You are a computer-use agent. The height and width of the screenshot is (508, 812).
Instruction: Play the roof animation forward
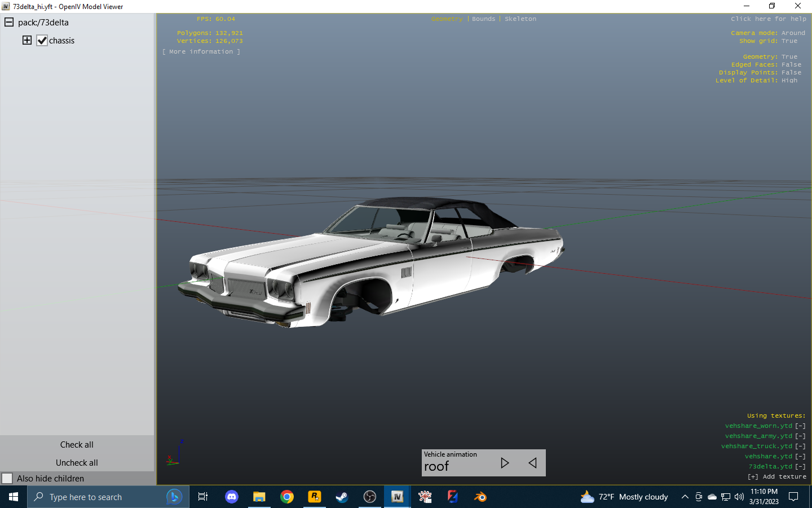coord(505,463)
